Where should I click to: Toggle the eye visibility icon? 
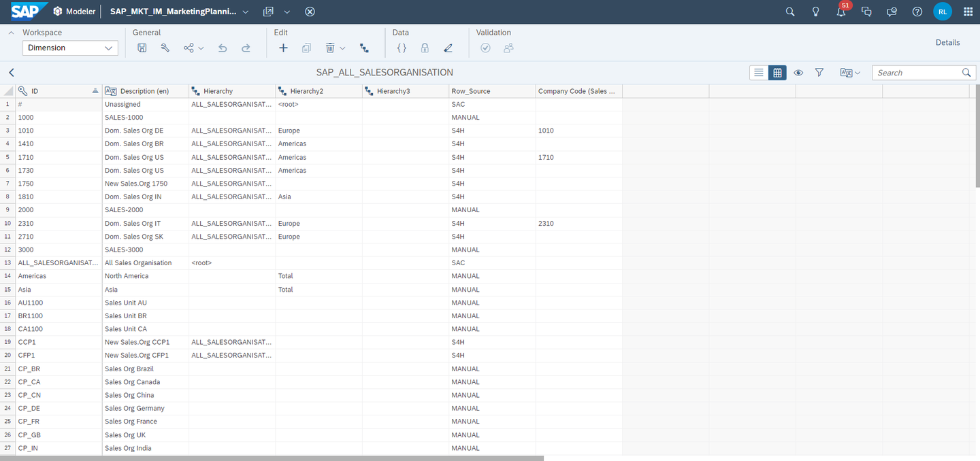(798, 73)
